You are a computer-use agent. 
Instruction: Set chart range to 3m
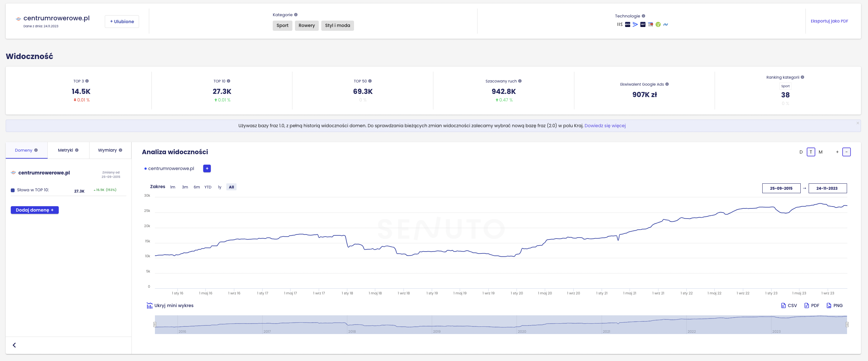click(185, 187)
